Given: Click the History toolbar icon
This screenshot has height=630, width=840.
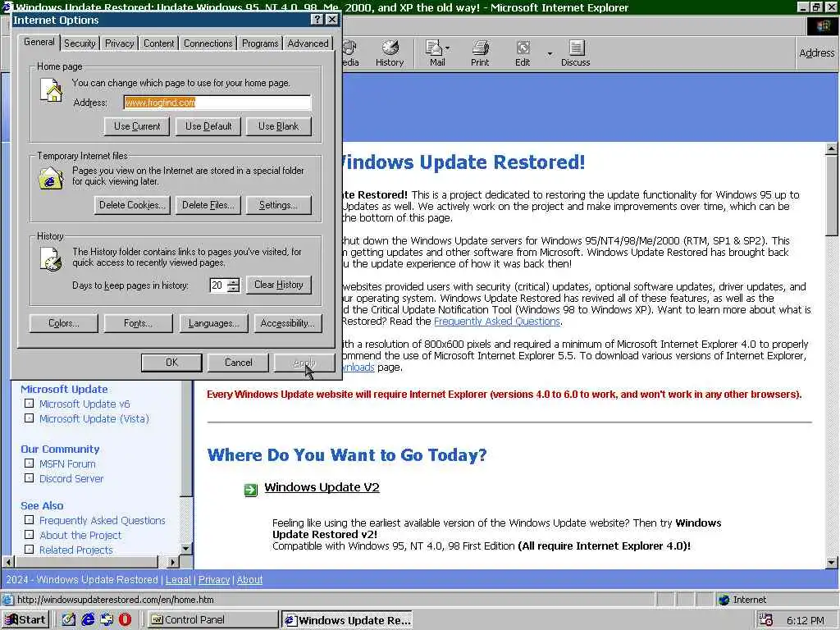Looking at the screenshot, I should [390, 53].
